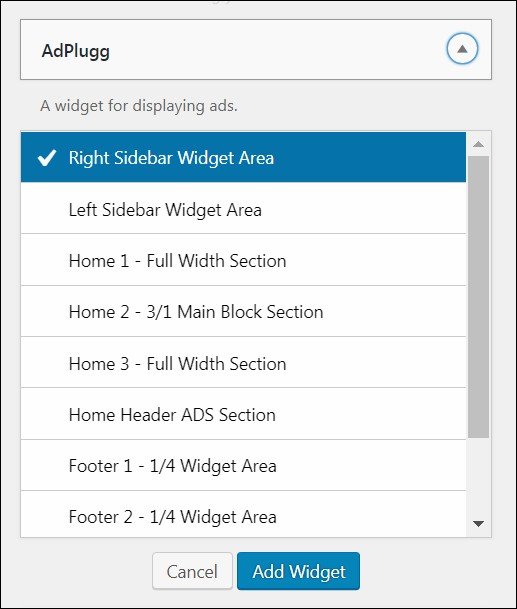Click the scrollbar up arrow
This screenshot has width=517, height=609.
(x=479, y=144)
